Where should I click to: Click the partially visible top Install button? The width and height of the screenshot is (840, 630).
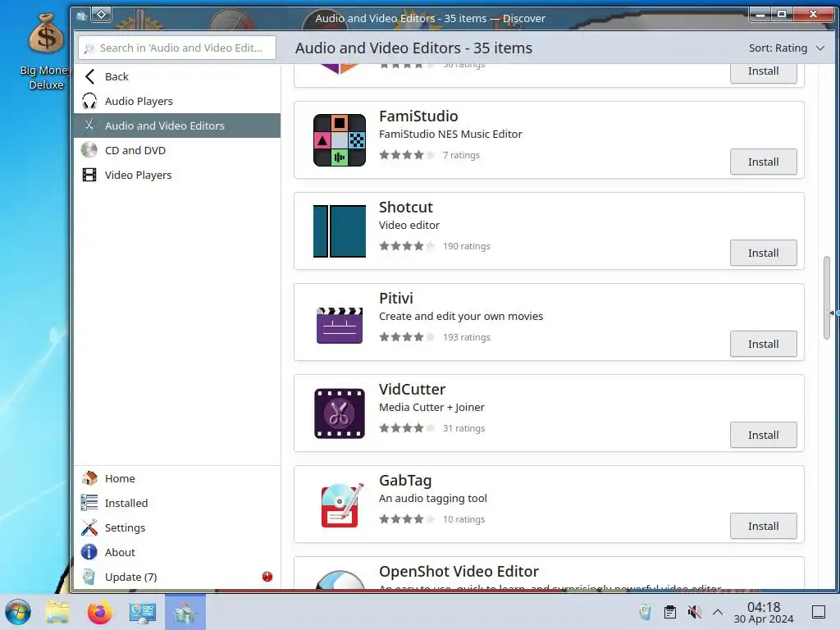click(763, 73)
